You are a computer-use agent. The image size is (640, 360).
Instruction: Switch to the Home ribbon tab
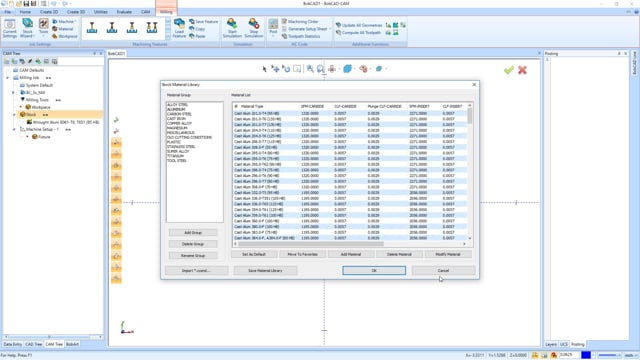pos(25,12)
